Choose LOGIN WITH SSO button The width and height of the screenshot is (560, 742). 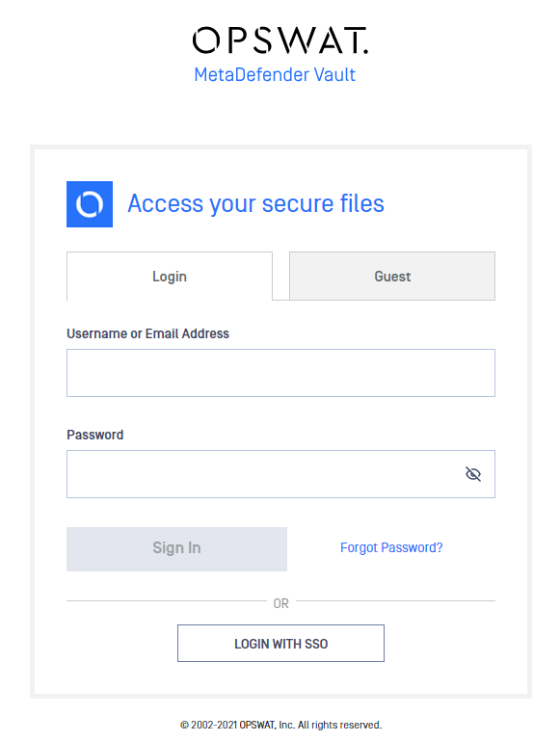pos(280,643)
